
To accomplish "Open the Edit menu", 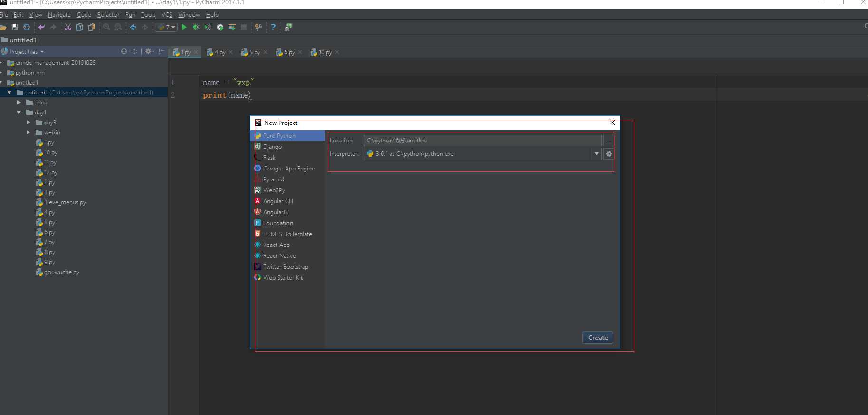I will tap(19, 15).
